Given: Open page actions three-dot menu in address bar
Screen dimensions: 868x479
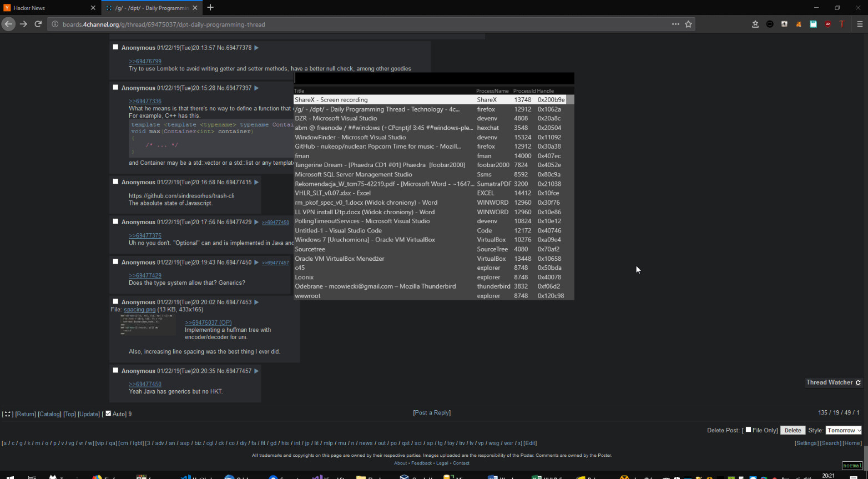Looking at the screenshot, I should (675, 24).
